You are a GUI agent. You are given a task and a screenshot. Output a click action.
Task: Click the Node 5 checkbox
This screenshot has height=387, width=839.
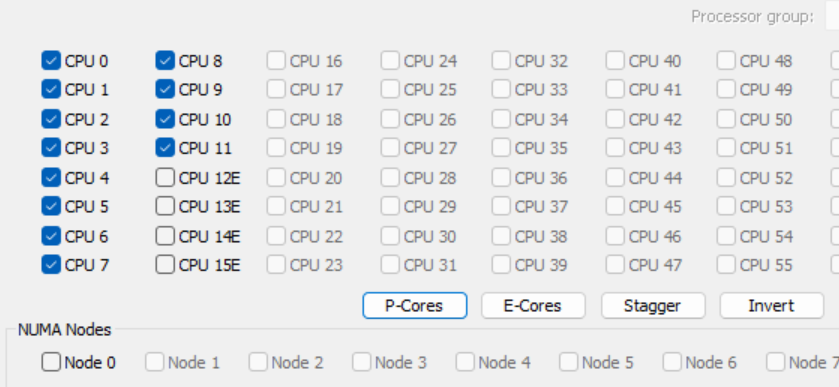[x=569, y=362]
